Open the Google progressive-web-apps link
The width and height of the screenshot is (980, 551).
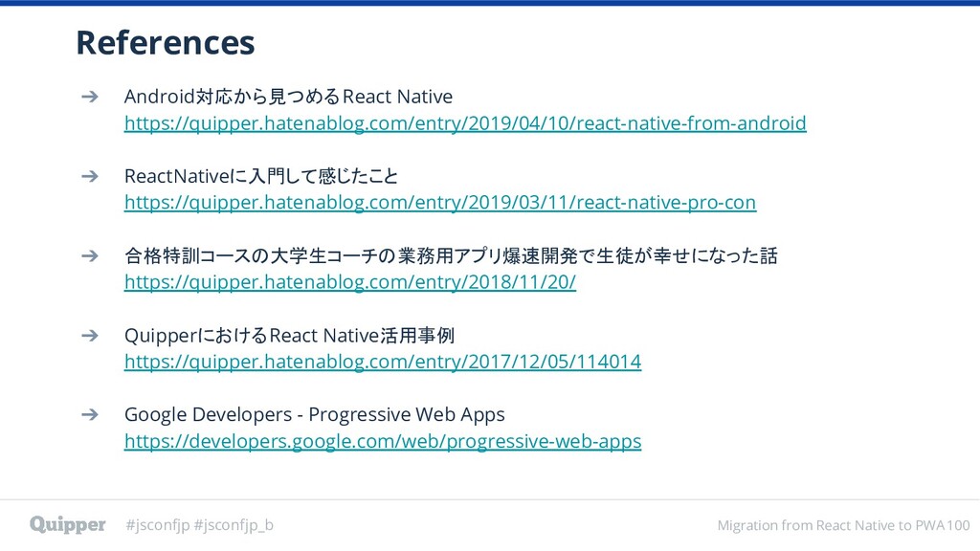point(383,441)
